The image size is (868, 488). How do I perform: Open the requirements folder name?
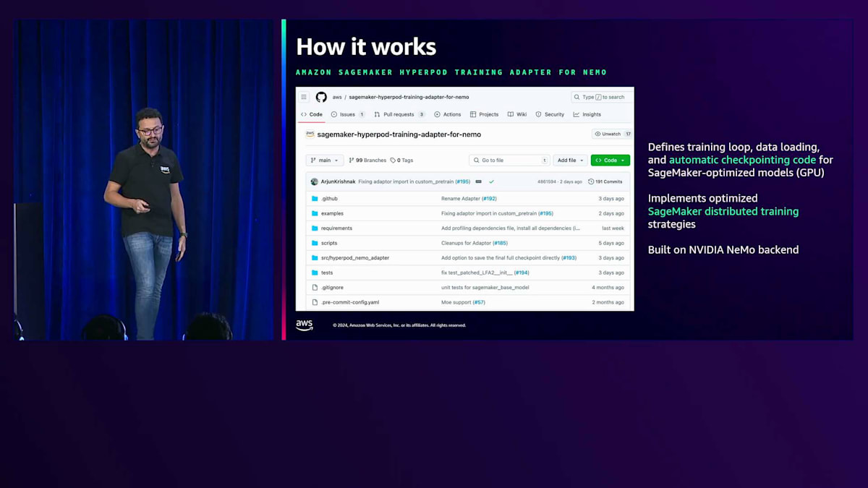click(x=337, y=228)
